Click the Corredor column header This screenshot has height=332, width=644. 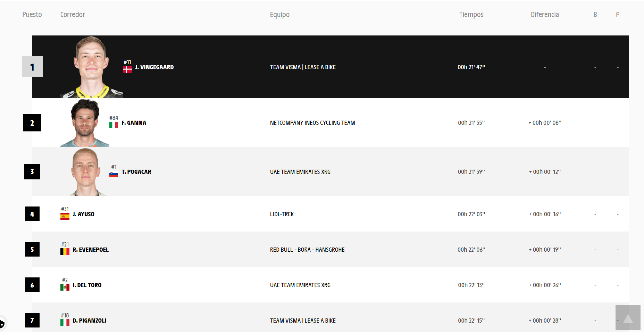point(73,15)
